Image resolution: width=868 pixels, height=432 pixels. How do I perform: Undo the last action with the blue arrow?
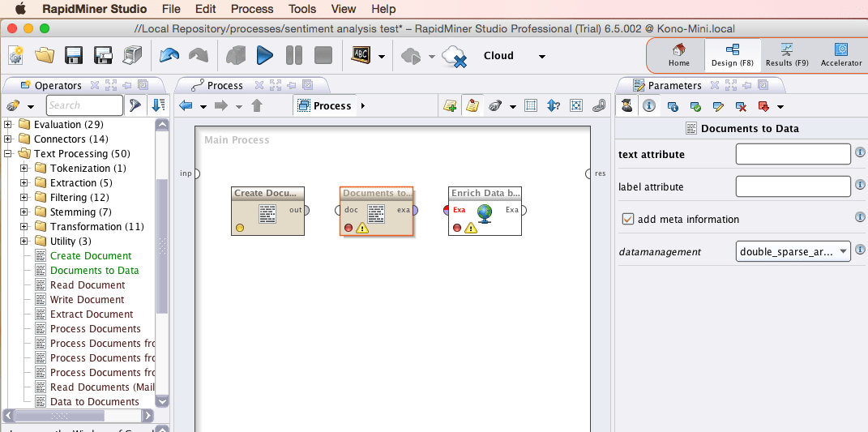pos(169,55)
